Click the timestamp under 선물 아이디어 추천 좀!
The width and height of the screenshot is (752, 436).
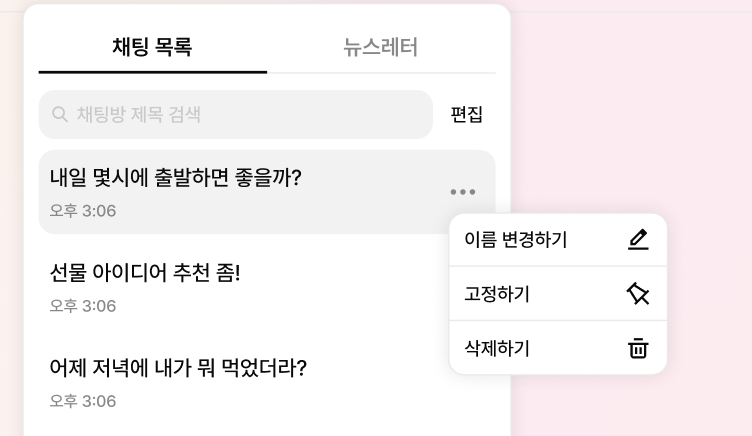pyautogui.click(x=83, y=306)
